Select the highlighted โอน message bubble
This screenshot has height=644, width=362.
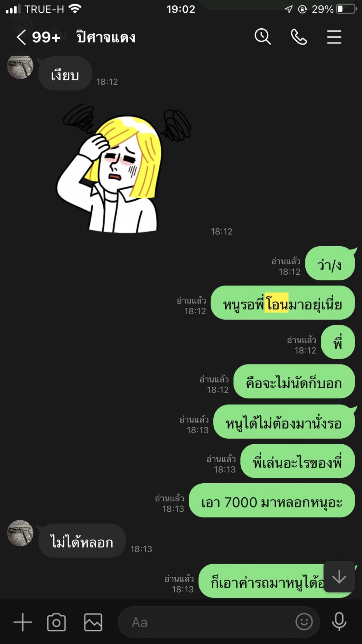(283, 303)
